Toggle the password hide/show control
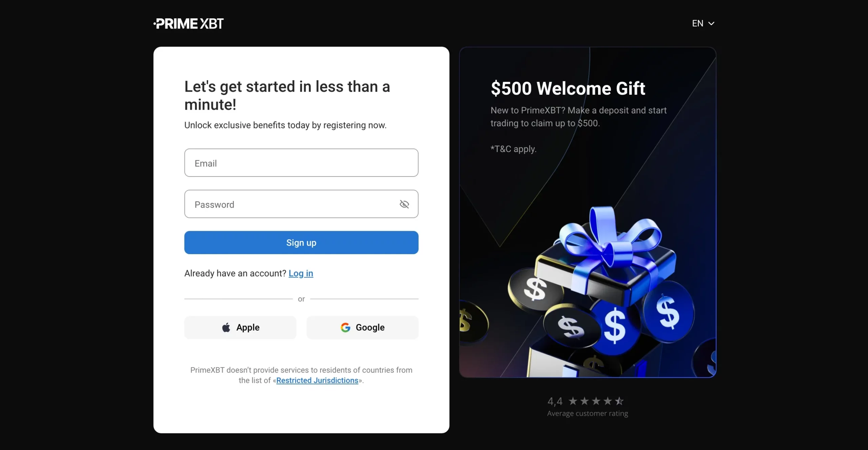The image size is (868, 450). click(x=405, y=204)
